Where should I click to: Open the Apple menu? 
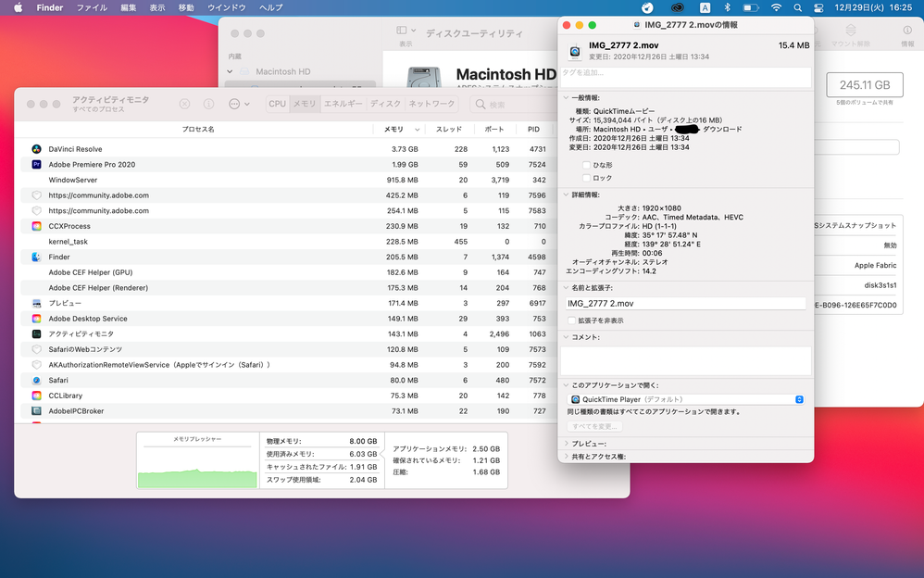[x=19, y=7]
